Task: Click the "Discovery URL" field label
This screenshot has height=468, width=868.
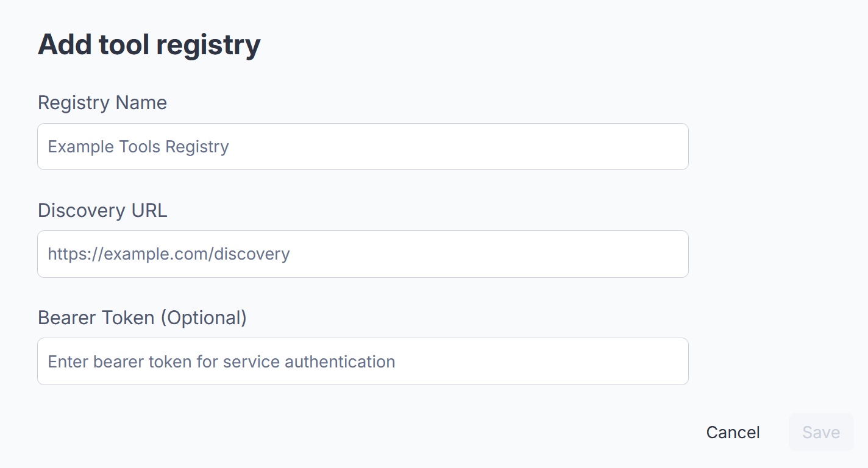Action: pos(102,210)
